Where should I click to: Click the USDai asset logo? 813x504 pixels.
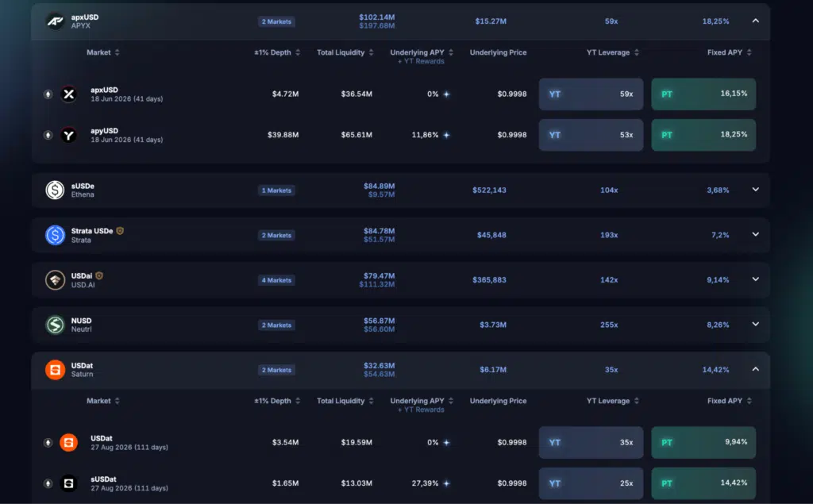(x=55, y=280)
